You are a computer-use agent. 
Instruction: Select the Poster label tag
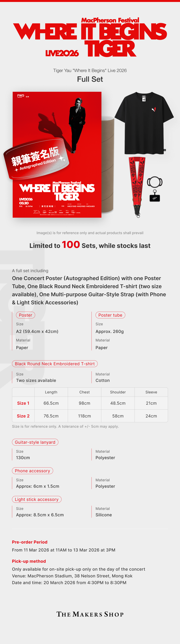pos(25,315)
